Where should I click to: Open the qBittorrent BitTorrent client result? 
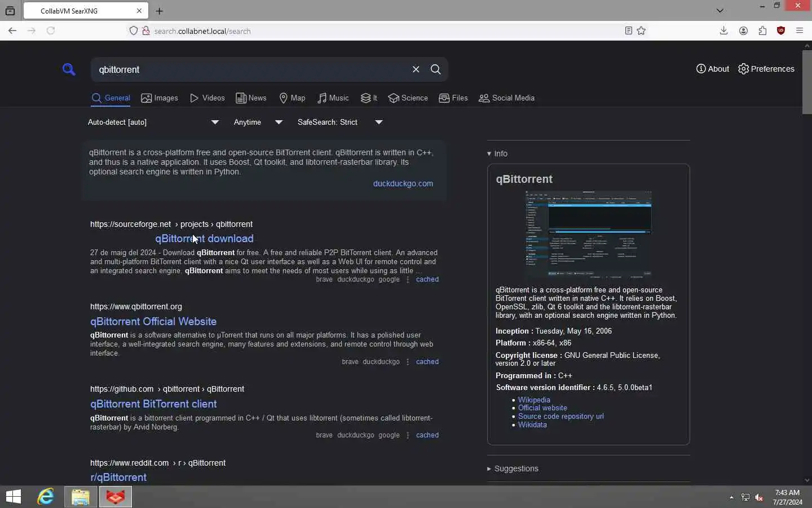(x=153, y=404)
